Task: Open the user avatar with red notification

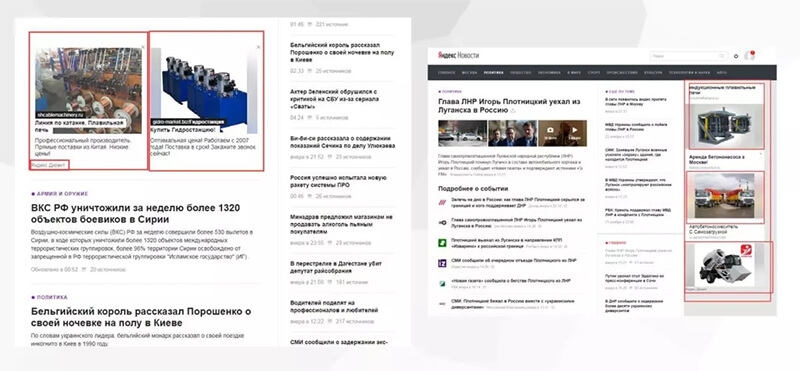Action: pos(749,56)
